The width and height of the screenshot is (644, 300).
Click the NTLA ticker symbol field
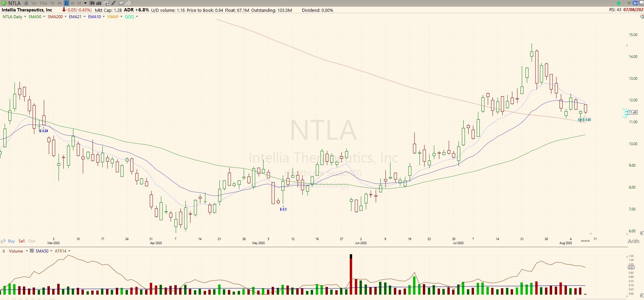click(14, 3)
